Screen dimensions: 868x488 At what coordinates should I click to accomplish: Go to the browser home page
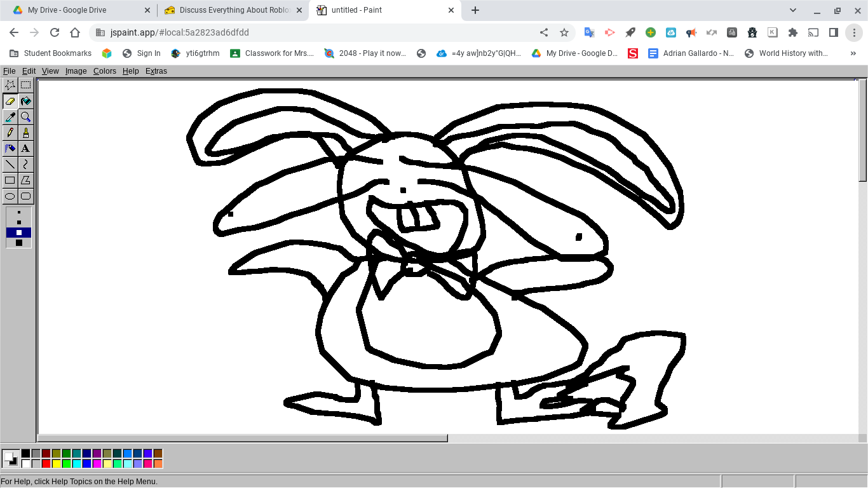75,32
